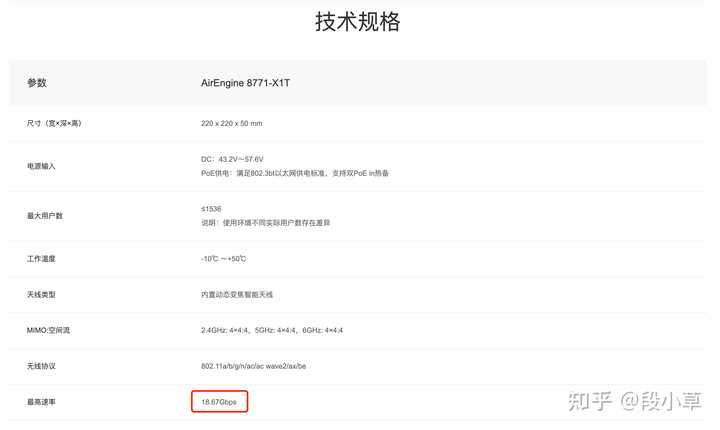Screen dimensions: 720x430
Task: Click the 天线类型 row label
Action: tap(41, 294)
